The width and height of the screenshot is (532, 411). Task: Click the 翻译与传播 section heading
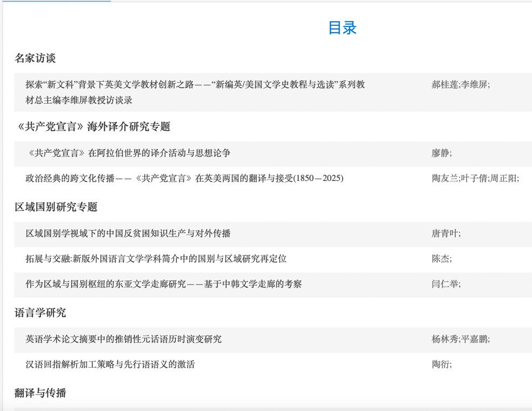40,393
